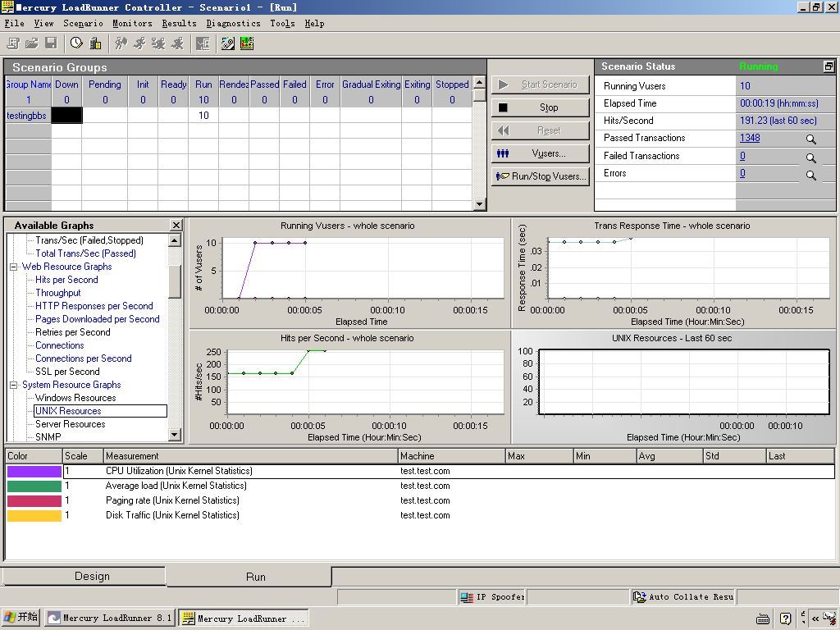This screenshot has width=840, height=630.
Task: Click the tape recorder toolbar icon
Action: (228, 43)
